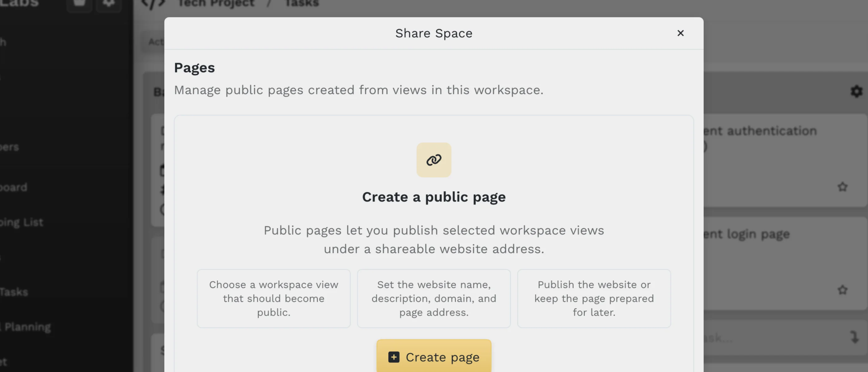Click the Create page button

click(x=434, y=356)
